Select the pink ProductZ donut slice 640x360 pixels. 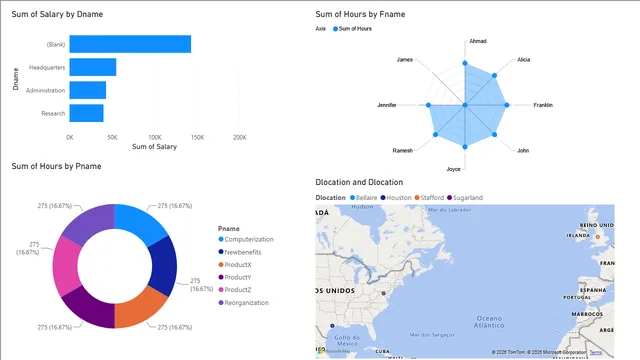[66, 266]
